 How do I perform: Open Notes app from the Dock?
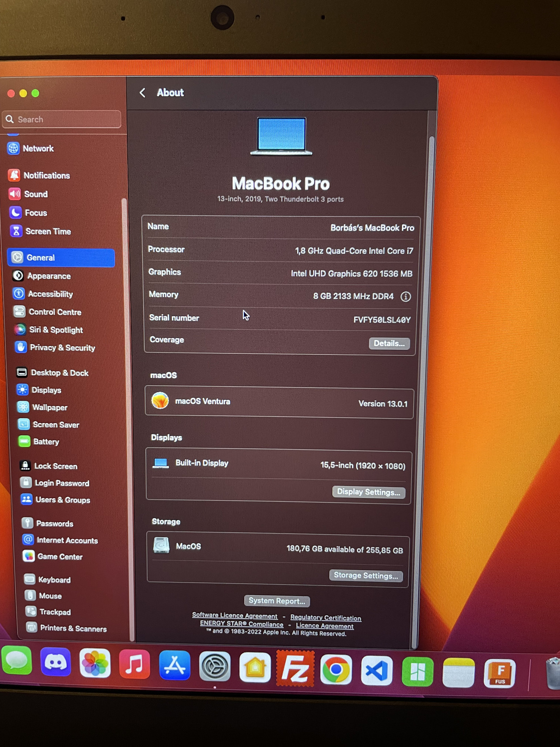coord(459,673)
